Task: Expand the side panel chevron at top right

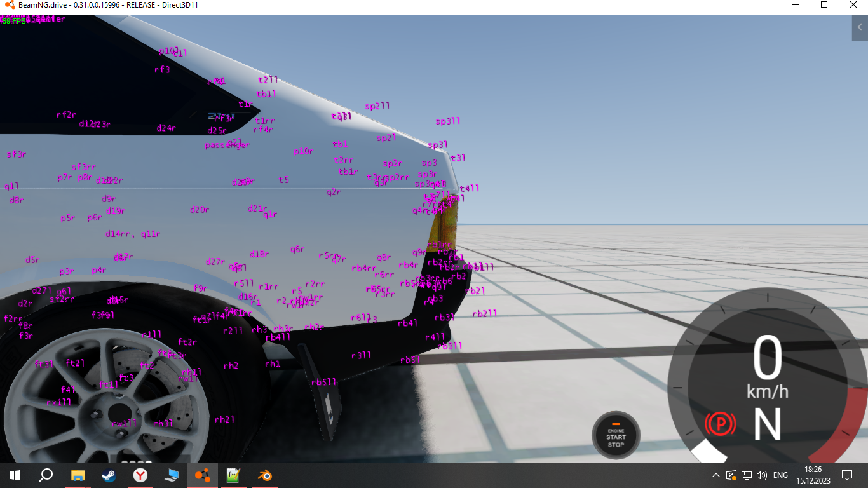Action: coord(860,28)
